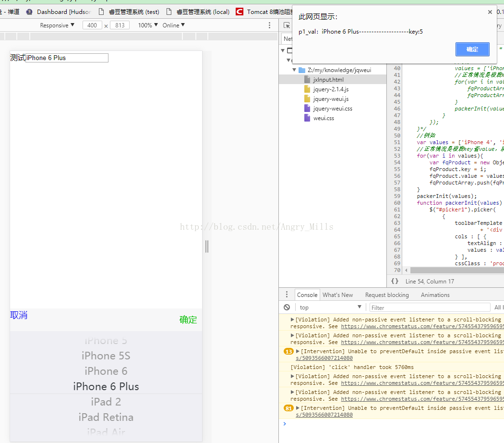Click the jqweui folder icon

(x=302, y=70)
